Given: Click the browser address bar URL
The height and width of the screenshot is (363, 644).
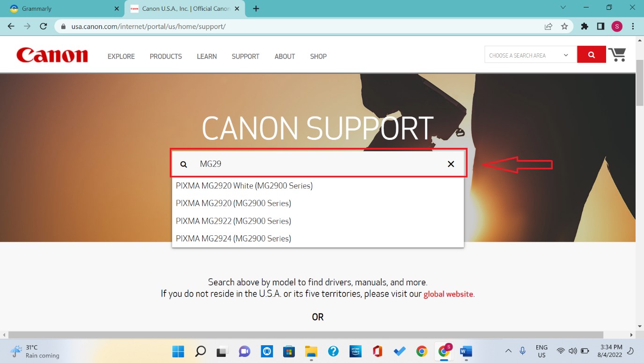Looking at the screenshot, I should pos(148,26).
